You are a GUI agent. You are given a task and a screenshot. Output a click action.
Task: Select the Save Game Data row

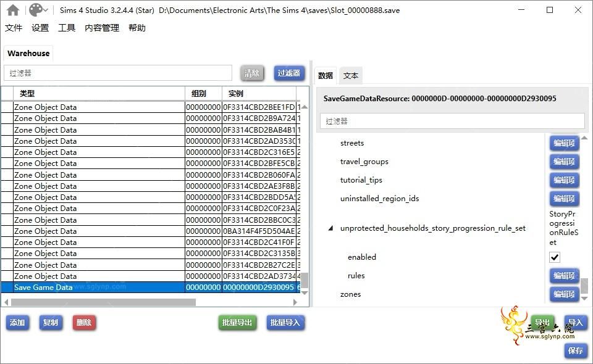[151, 287]
